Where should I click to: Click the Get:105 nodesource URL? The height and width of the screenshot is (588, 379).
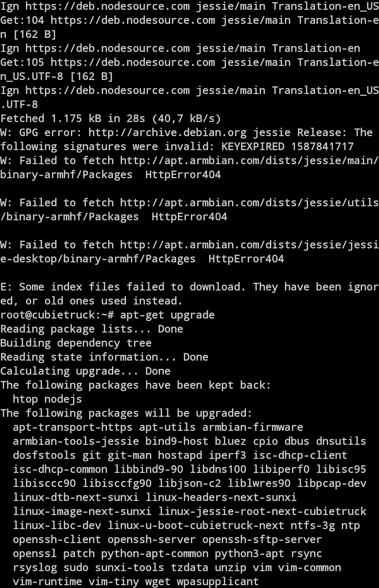(133, 62)
